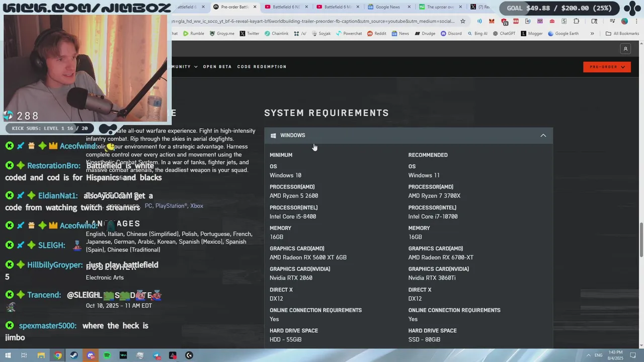Open the Extensions puzzle-piece menu
The height and width of the screenshot is (362, 644).
pos(576,21)
